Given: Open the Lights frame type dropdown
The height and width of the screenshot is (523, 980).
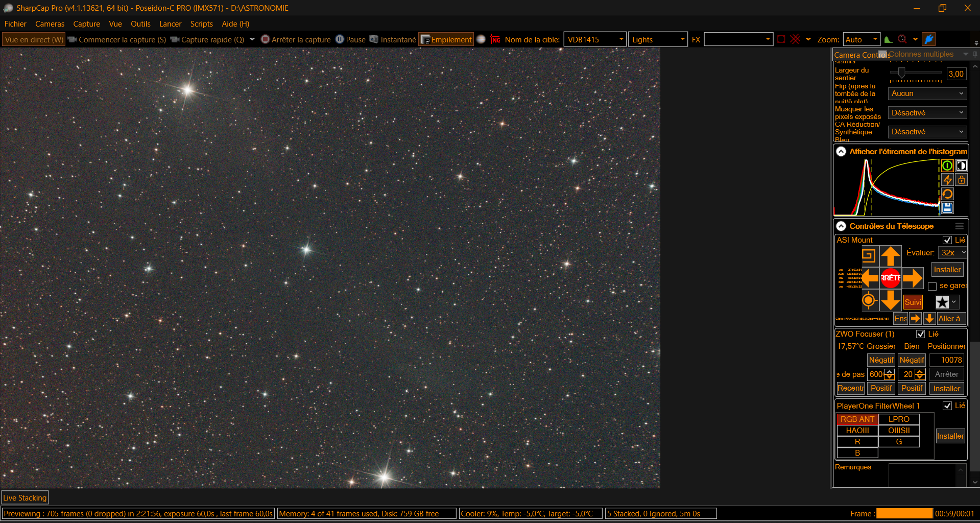Looking at the screenshot, I should (658, 39).
